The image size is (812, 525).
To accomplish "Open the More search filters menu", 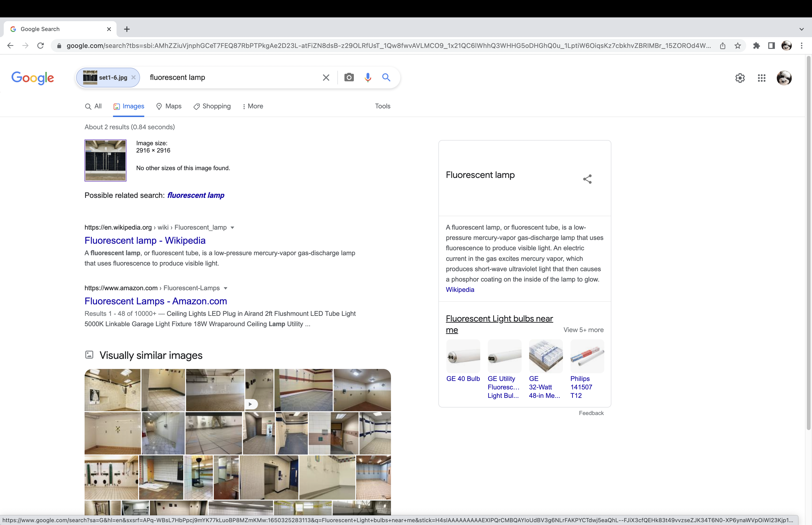I will 253,106.
